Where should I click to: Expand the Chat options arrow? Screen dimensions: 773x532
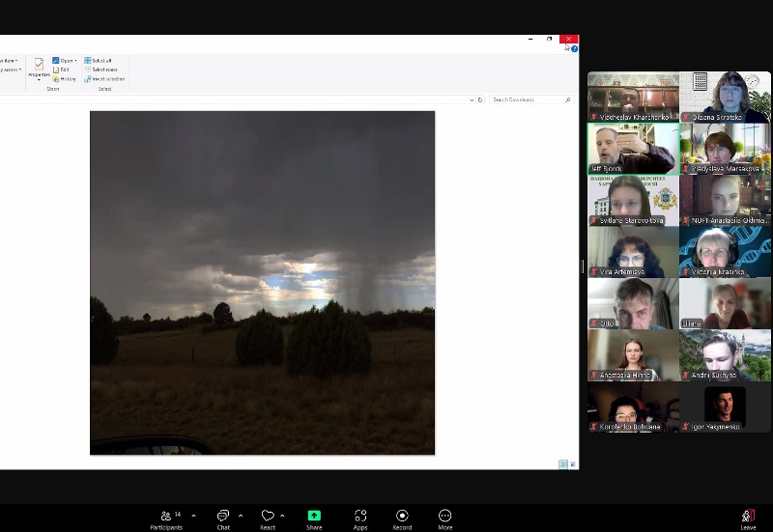[241, 516]
